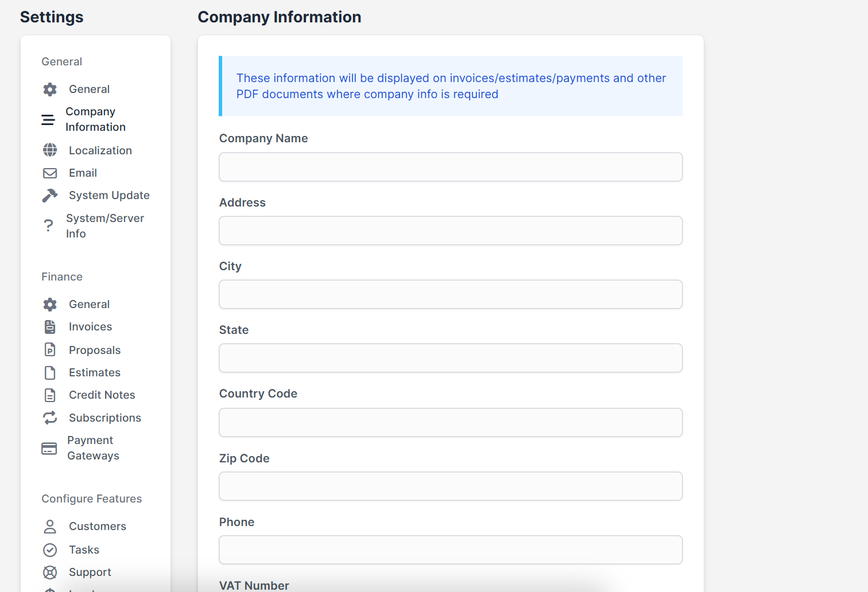Click the globe icon for Localization

click(x=50, y=150)
